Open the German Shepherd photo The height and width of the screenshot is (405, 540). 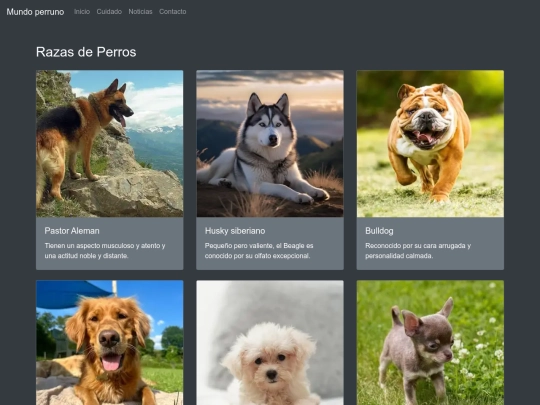110,144
